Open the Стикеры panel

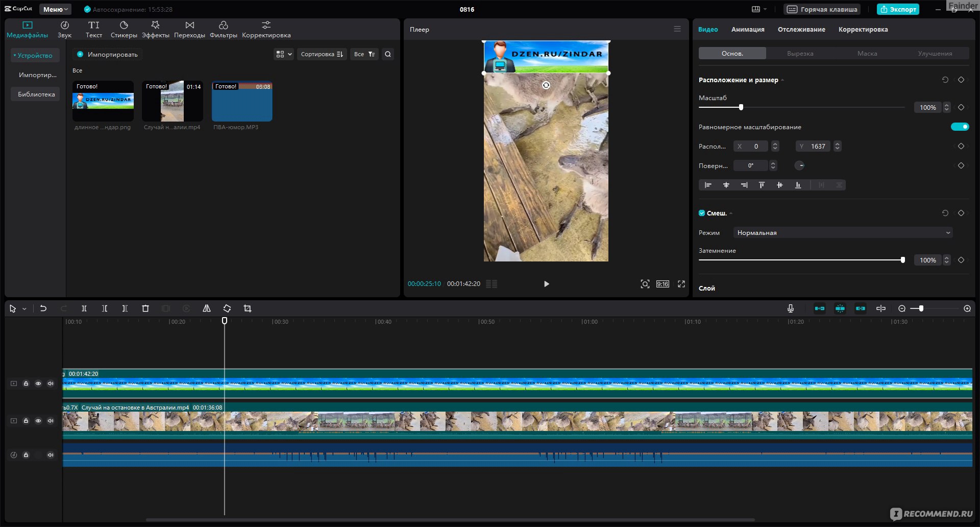coord(124,30)
